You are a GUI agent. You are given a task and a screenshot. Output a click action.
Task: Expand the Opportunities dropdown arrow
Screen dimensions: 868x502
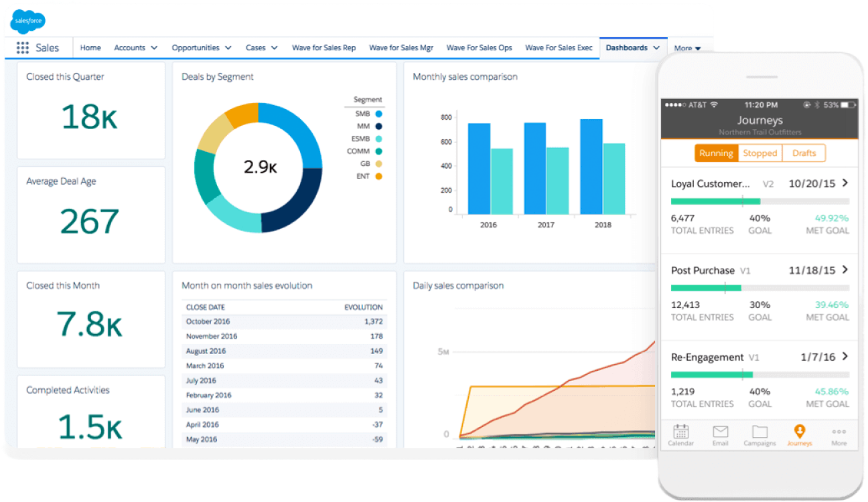coord(228,48)
